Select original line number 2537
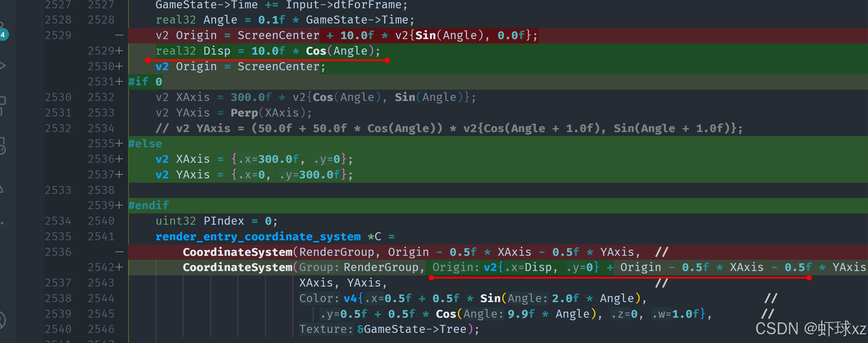 point(58,283)
